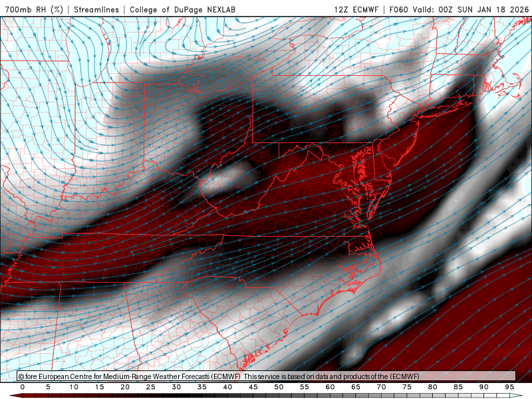This screenshot has height=399, width=532.
Task: Click the "80" value on RH scale
Action: click(x=433, y=387)
